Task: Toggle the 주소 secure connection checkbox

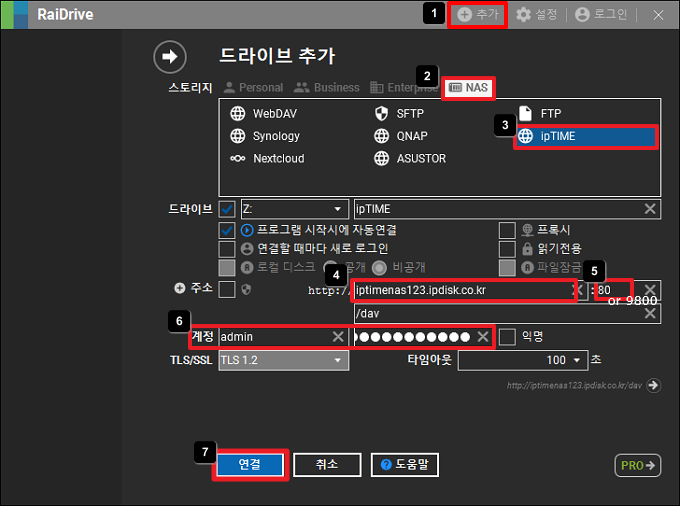Action: coord(227,289)
